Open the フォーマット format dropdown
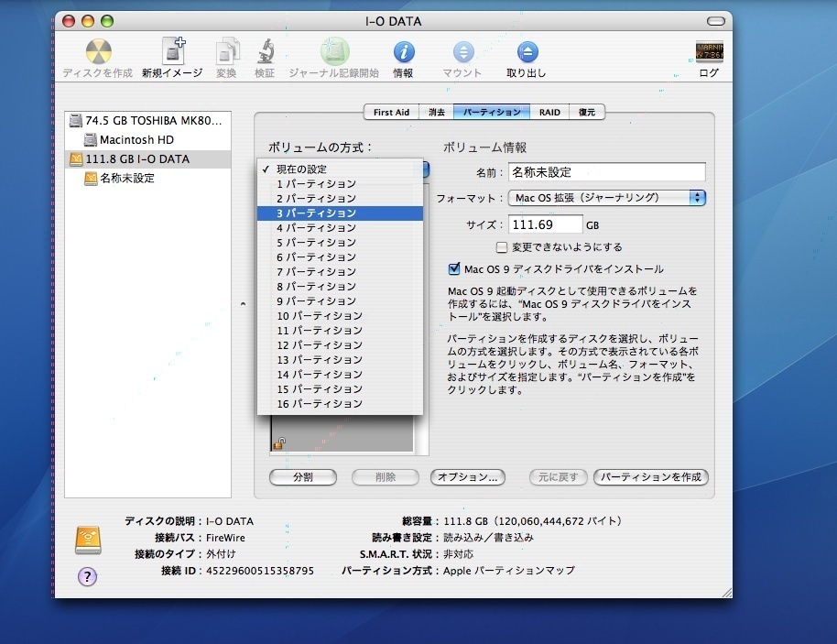 [x=607, y=198]
